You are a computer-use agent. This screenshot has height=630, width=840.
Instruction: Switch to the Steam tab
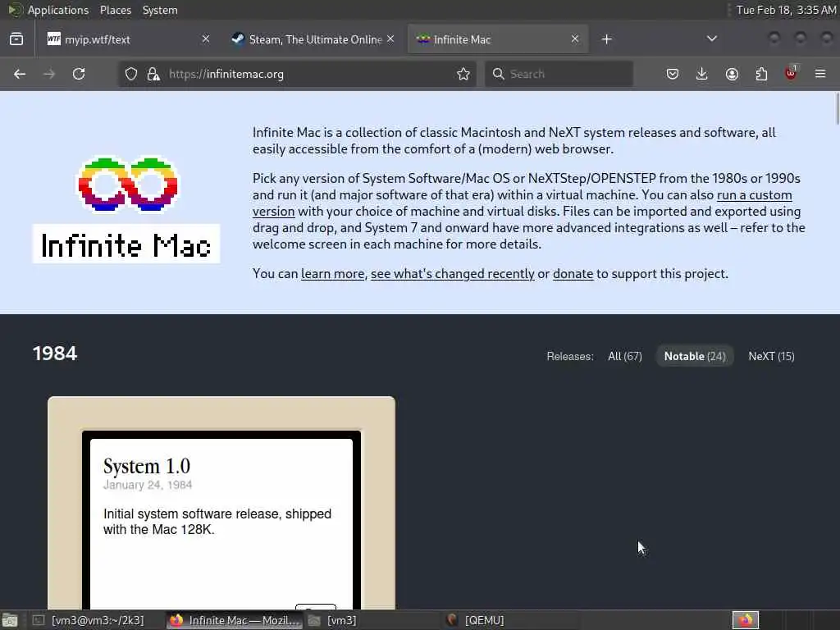pos(313,39)
